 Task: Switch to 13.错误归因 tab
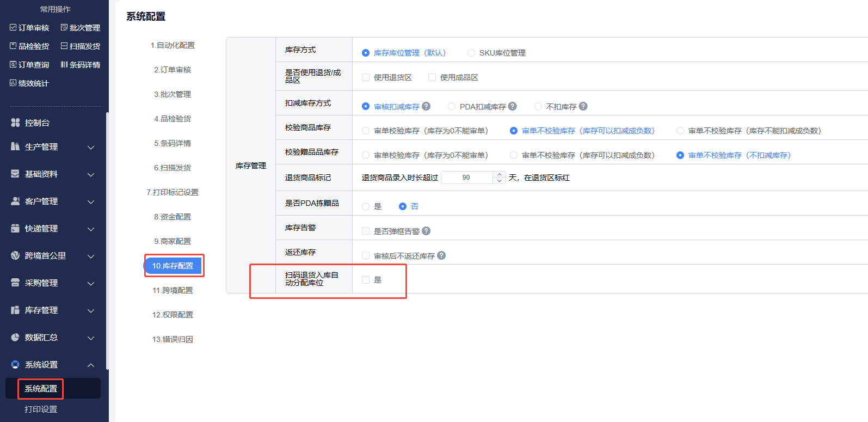(173, 339)
